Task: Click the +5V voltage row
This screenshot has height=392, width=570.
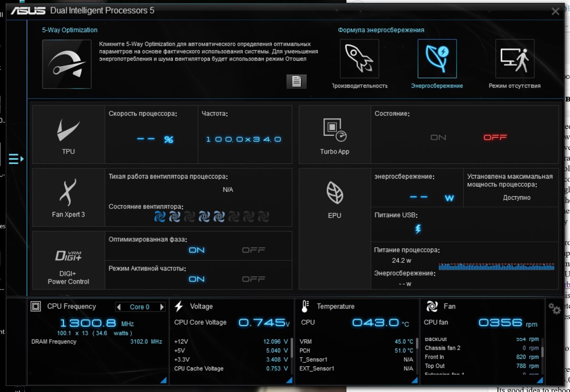Action: click(x=231, y=350)
